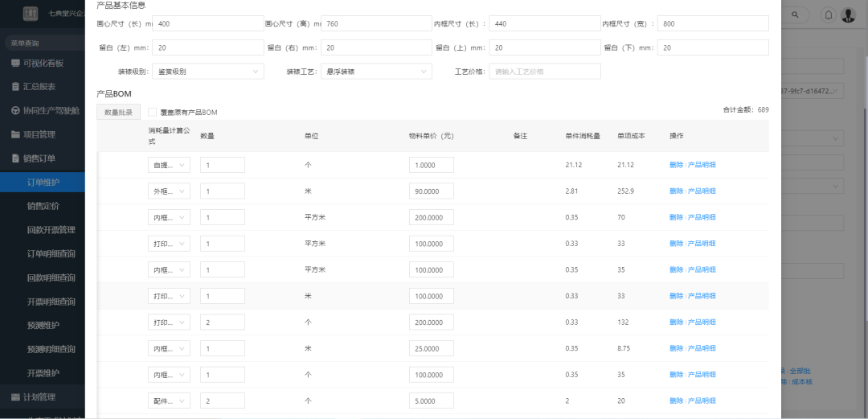Screen dimensions: 868x419
Task: Click the 合计金额：689 total text
Action: coord(746,109)
